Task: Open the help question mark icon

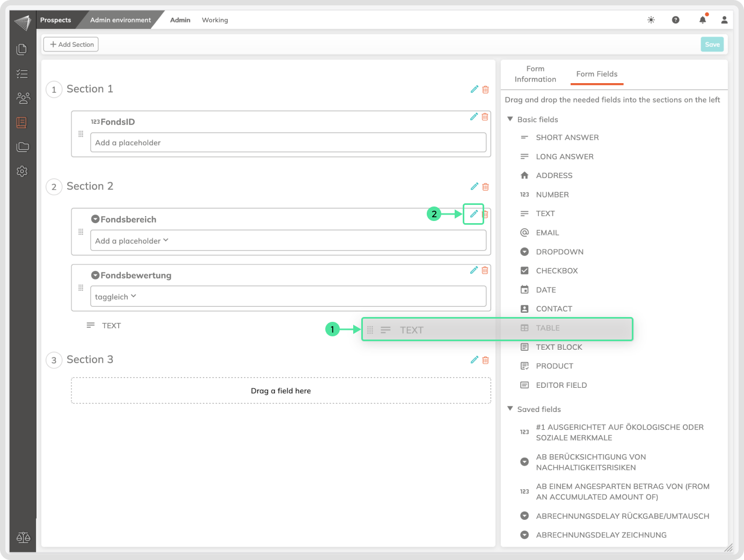Action: click(x=676, y=20)
